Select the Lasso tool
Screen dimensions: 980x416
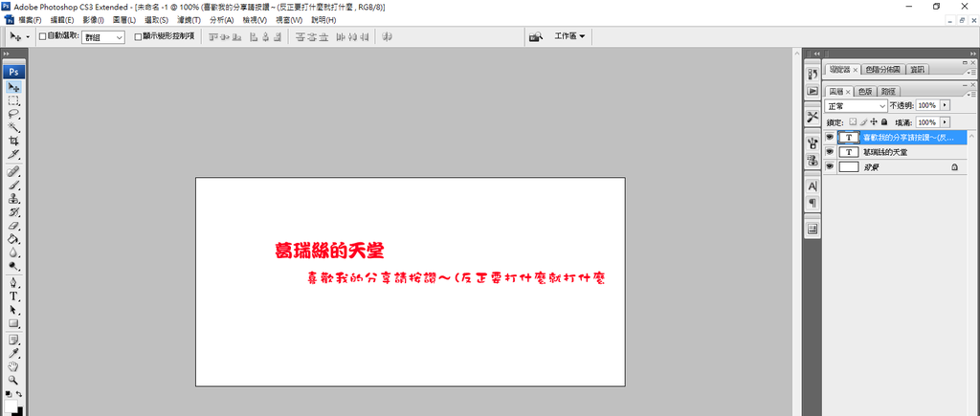[13, 115]
